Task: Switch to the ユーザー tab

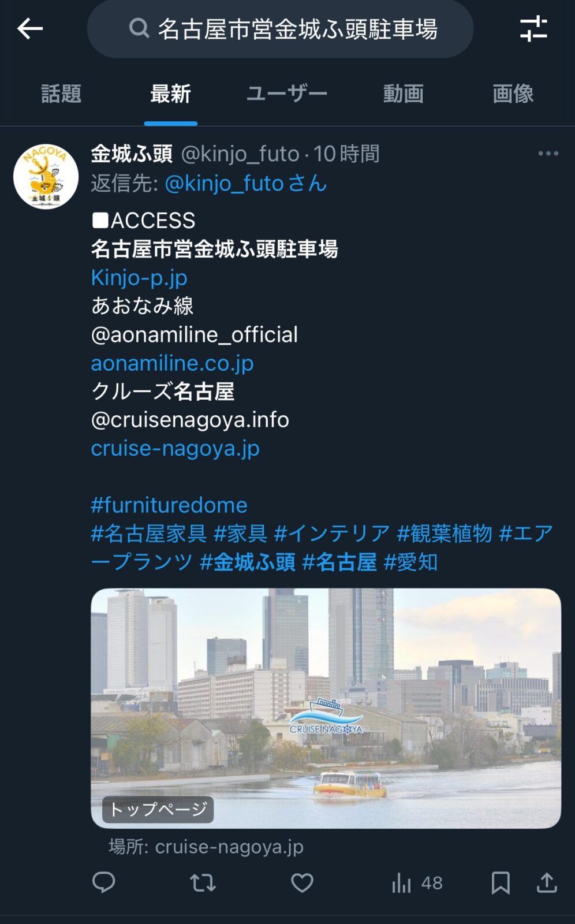Action: click(287, 94)
